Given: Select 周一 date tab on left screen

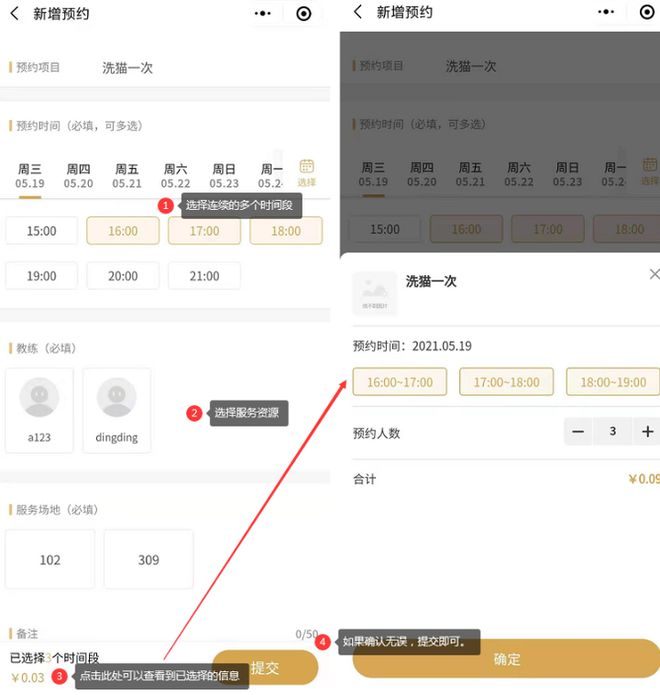Looking at the screenshot, I should point(271,176).
